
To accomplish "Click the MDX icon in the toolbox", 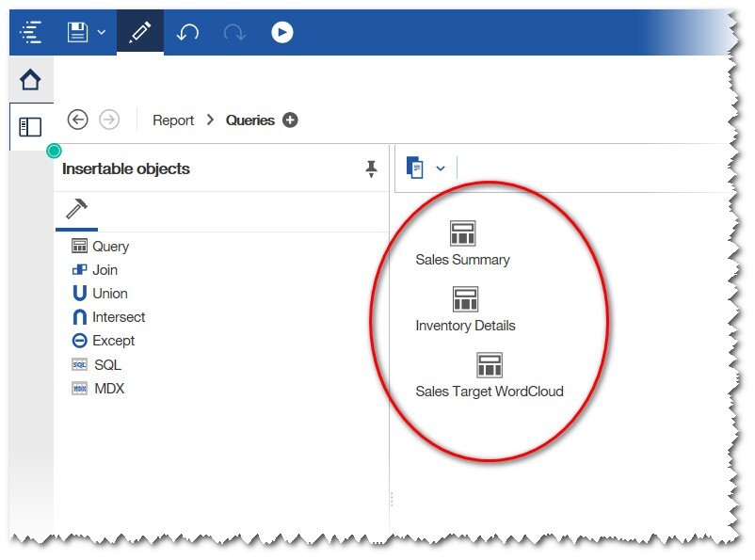I will [x=79, y=388].
